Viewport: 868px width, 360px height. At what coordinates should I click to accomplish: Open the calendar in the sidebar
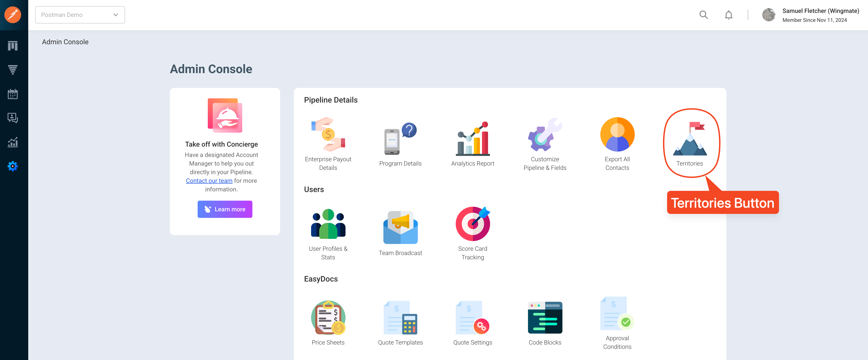(13, 94)
